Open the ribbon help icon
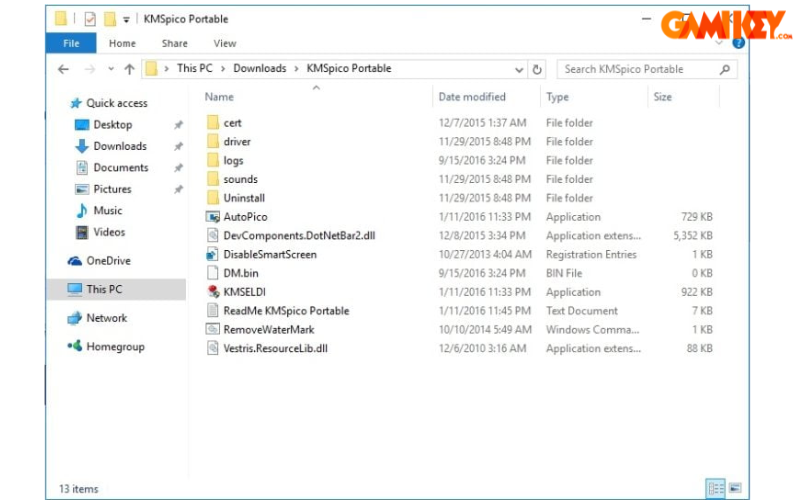800x500 pixels. coord(738,43)
